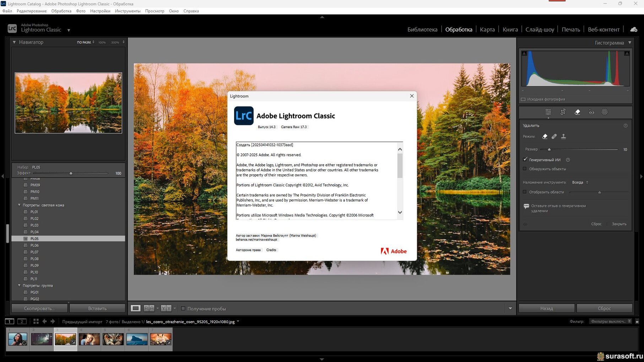Click Назад button in right panel

547,308
